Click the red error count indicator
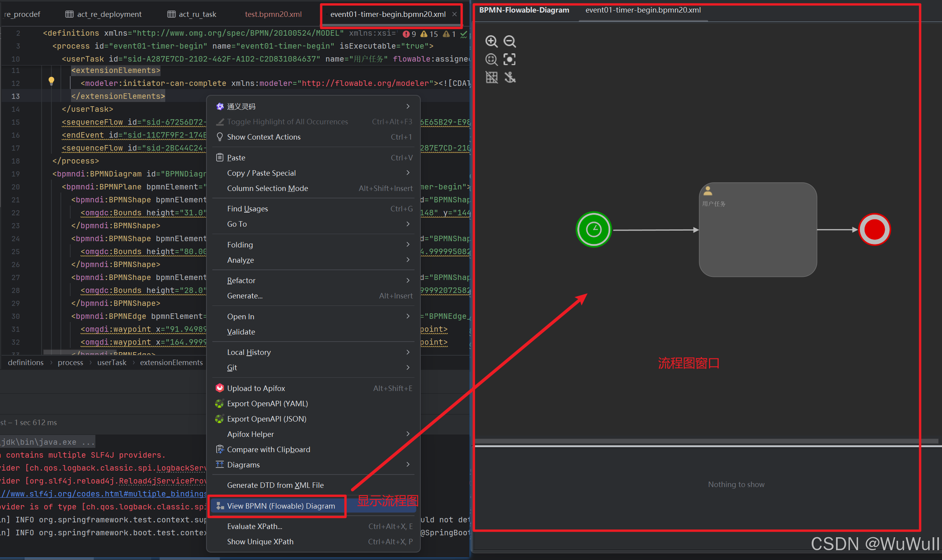 (x=409, y=34)
